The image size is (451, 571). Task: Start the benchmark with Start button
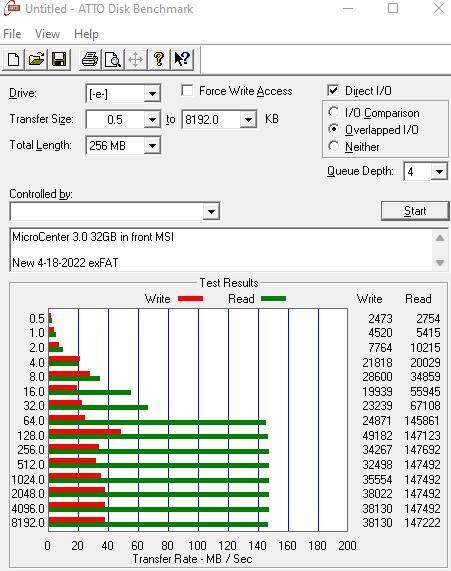415,211
